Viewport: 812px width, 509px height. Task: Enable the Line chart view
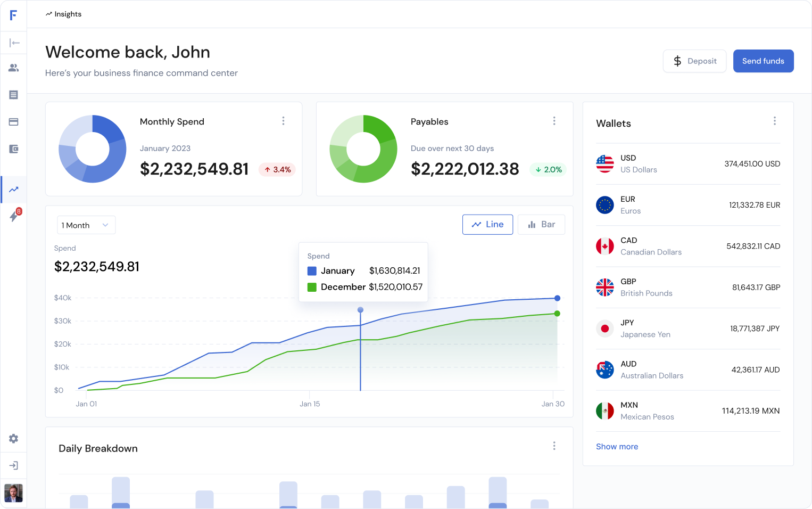click(x=487, y=224)
